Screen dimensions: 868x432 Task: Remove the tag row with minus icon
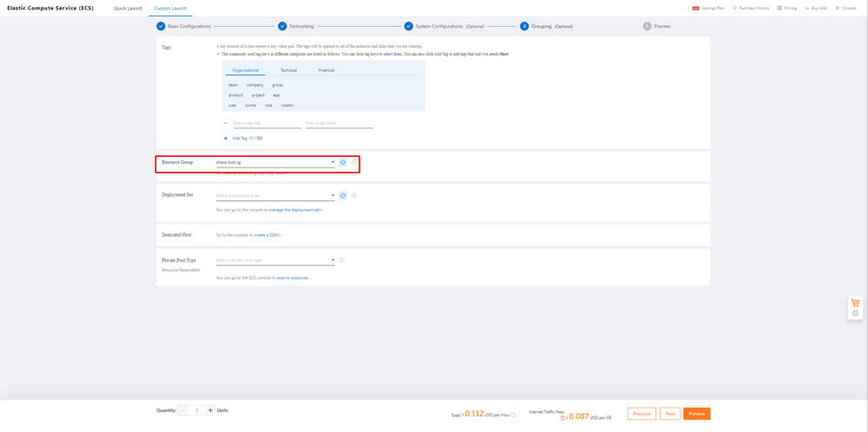click(226, 123)
